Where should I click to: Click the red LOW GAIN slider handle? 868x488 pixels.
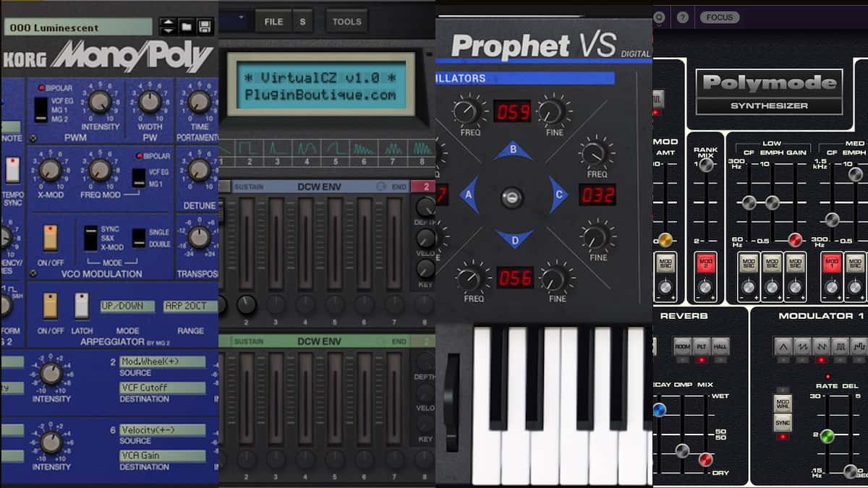coord(796,240)
